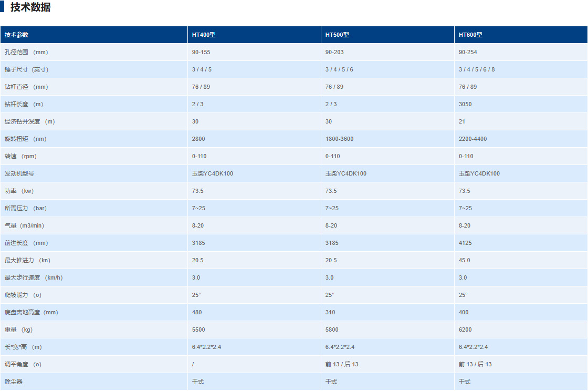588x391 pixels.
Task: Click the 前进长度 (mm) row label
Action: (26, 243)
